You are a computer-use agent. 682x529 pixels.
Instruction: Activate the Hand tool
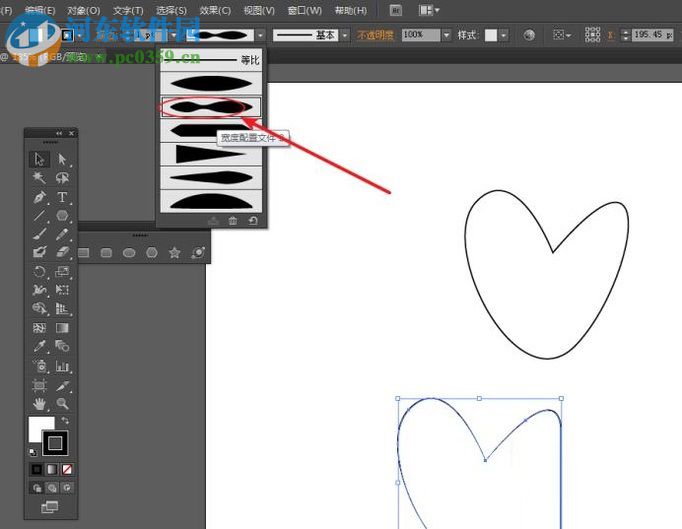pyautogui.click(x=40, y=403)
